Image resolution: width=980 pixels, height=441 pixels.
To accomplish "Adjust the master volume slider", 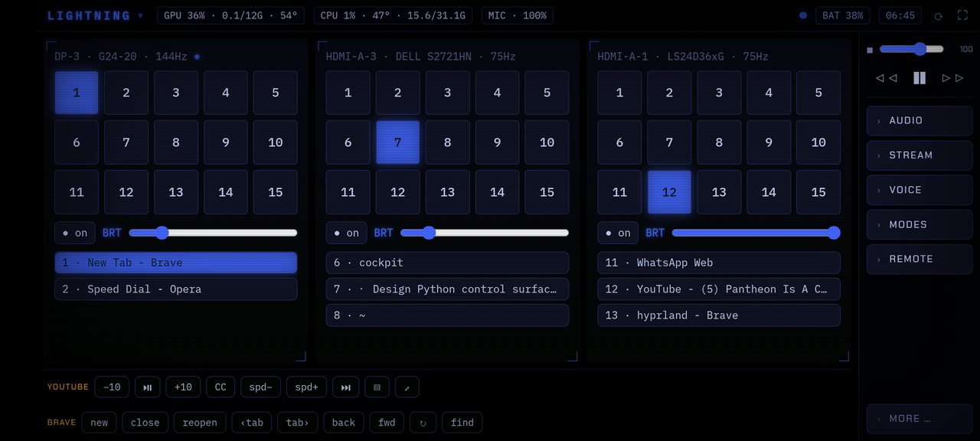I will tap(912, 49).
